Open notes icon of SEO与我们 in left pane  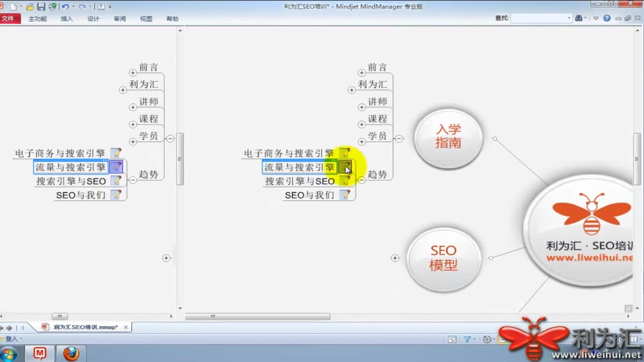click(x=116, y=195)
